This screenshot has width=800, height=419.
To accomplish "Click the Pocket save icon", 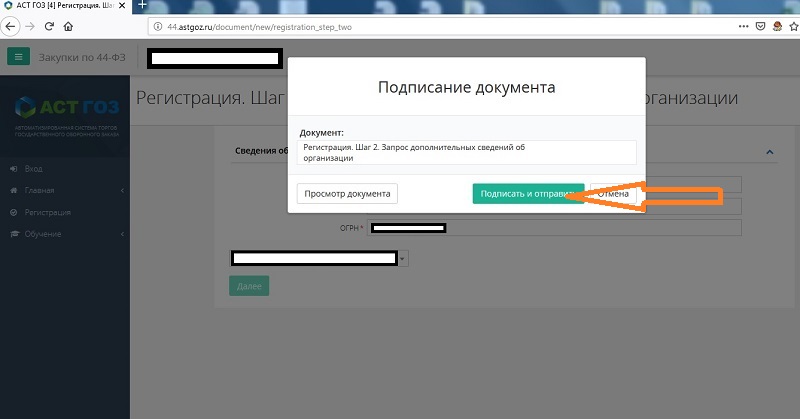I will (760, 27).
